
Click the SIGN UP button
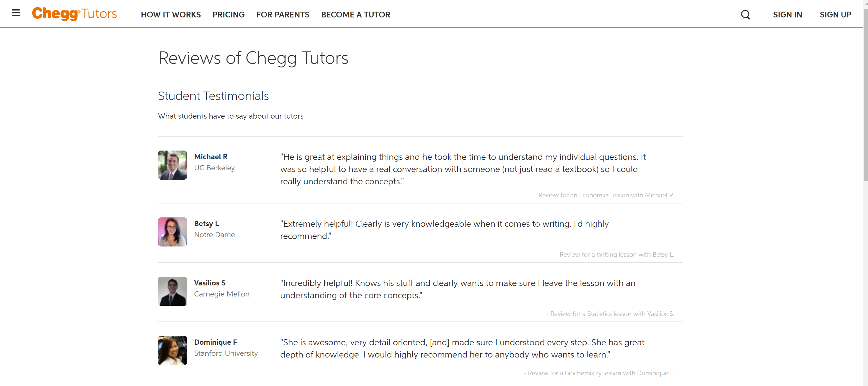tap(835, 15)
